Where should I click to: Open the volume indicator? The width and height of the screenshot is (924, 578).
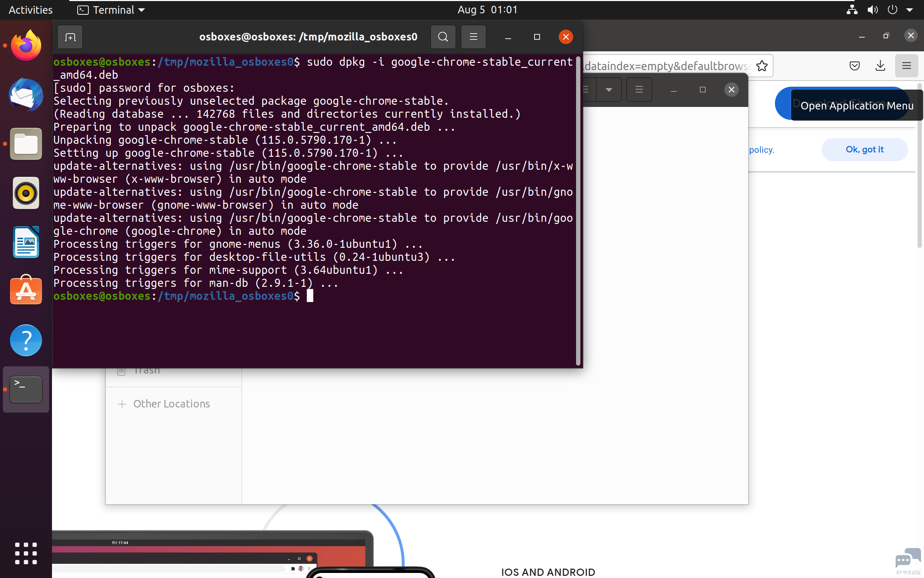[x=872, y=9]
